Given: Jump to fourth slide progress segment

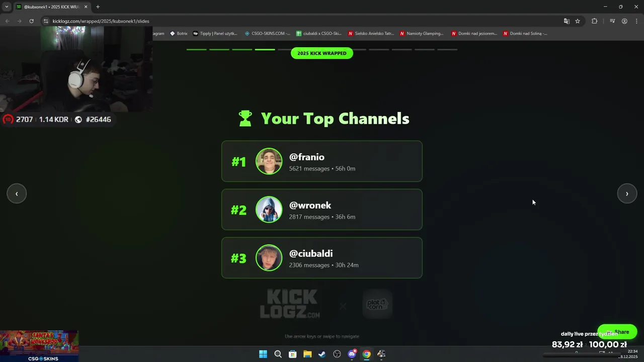Looking at the screenshot, I should tap(265, 49).
